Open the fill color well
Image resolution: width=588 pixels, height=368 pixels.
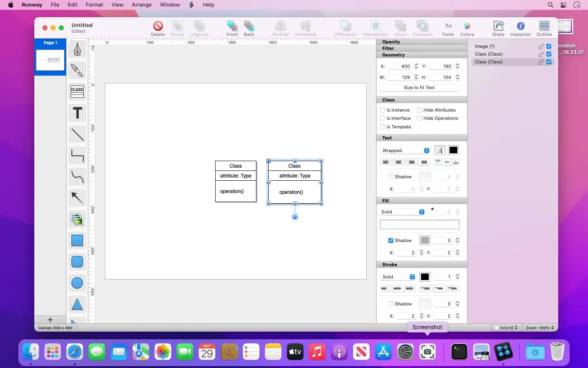click(x=420, y=224)
